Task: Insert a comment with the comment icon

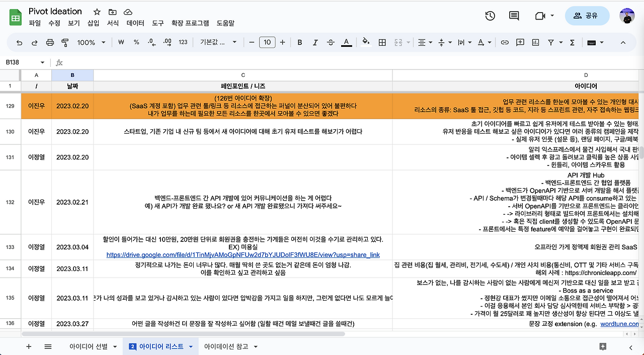Action: pyautogui.click(x=520, y=42)
